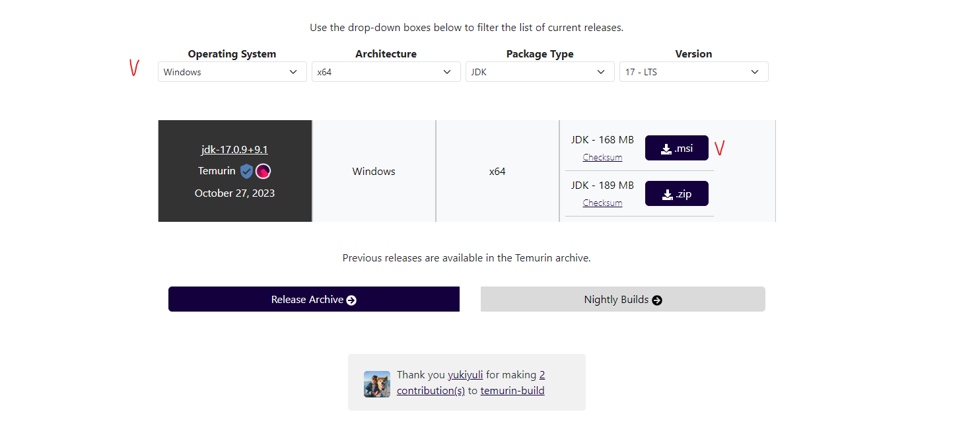Click the Operating System column heading
The height and width of the screenshot is (441, 980).
click(x=232, y=54)
